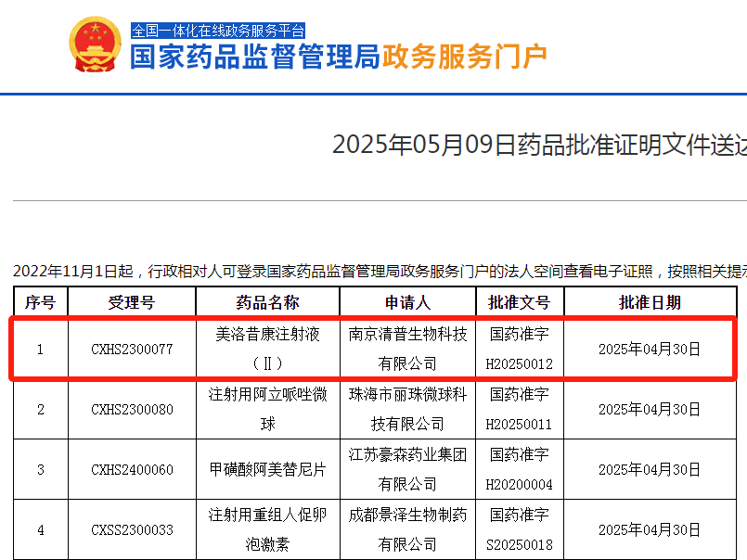Select applicant 江苏豪森药业集团有限公司
The height and width of the screenshot is (560, 747).
407,469
